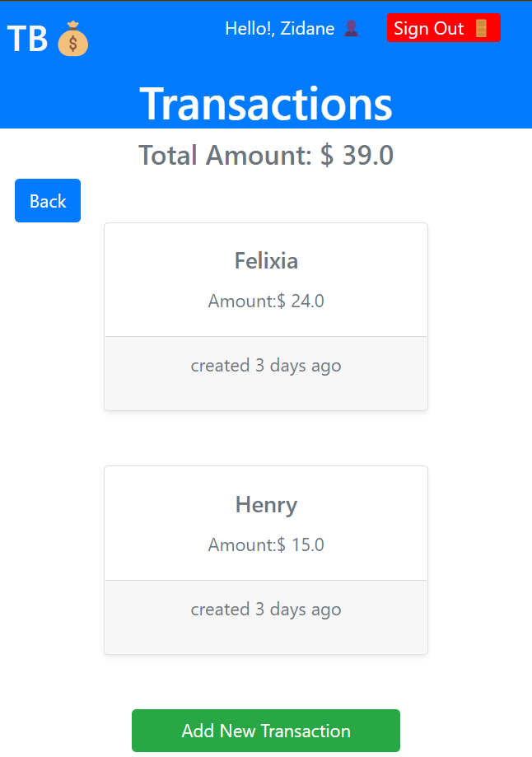Click the door icon on Sign Out

tap(481, 28)
